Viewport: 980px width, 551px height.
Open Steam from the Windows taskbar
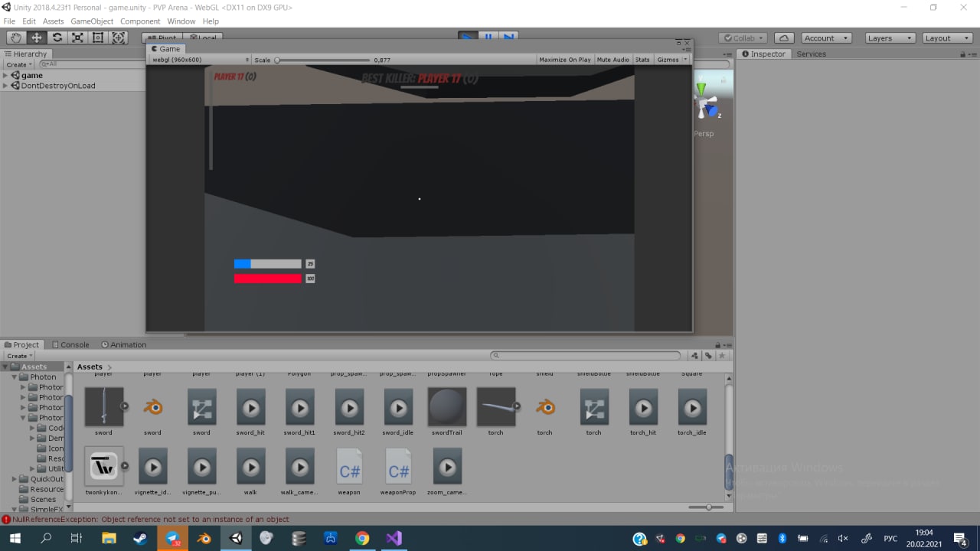pos(141,539)
